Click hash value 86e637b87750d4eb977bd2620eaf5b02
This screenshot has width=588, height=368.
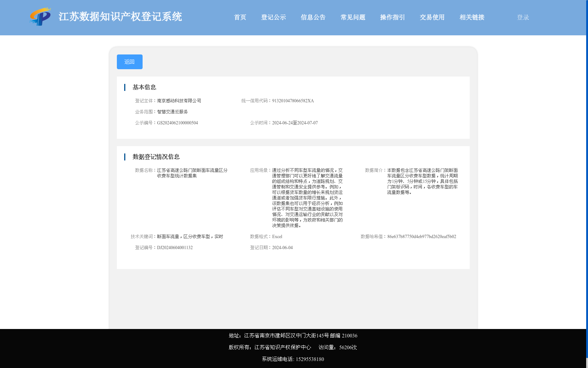click(x=422, y=237)
